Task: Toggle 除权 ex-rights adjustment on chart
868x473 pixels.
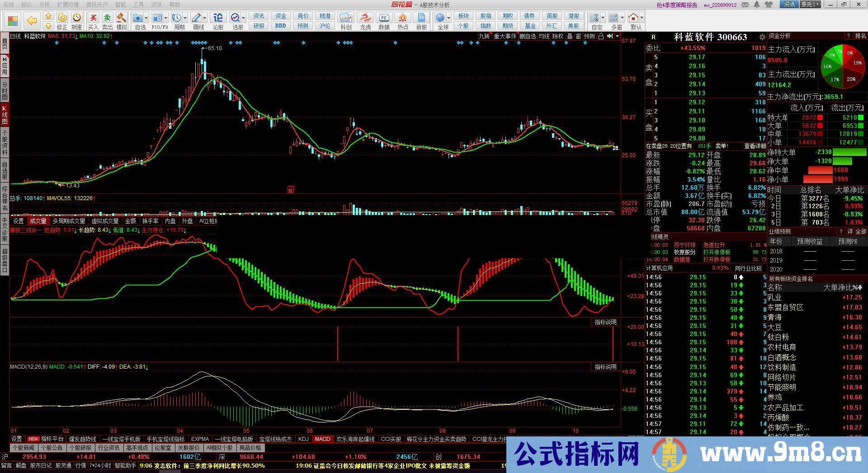Action: [x=558, y=36]
